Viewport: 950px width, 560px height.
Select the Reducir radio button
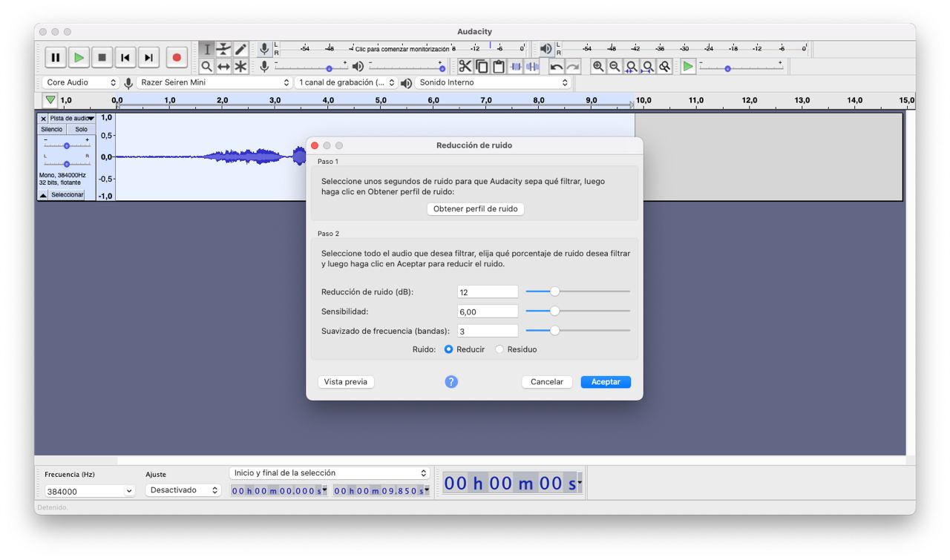(x=448, y=349)
